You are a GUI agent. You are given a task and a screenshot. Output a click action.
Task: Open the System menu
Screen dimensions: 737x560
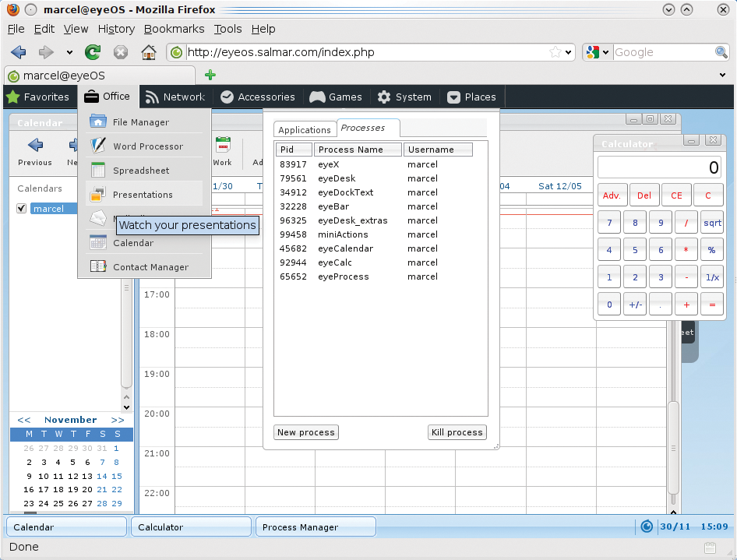coord(404,97)
